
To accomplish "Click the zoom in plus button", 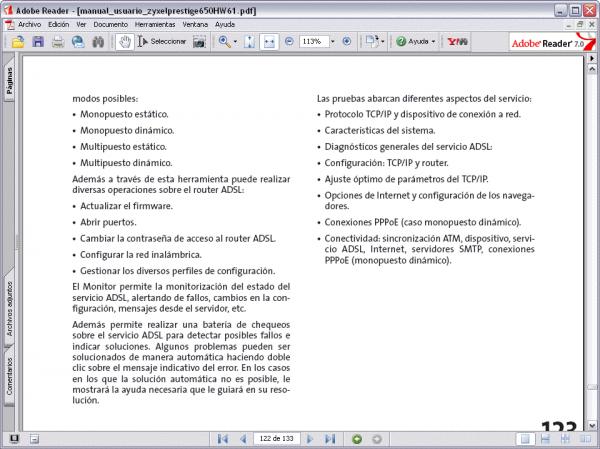I will coord(347,42).
